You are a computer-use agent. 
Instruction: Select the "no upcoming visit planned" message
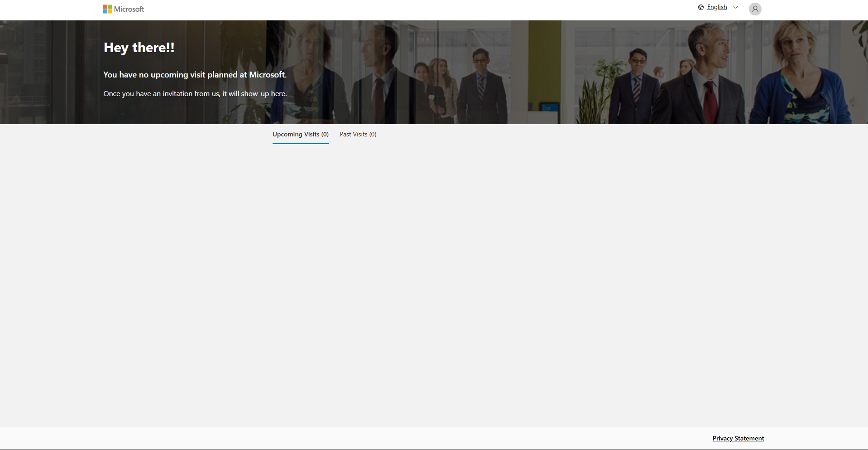coord(195,75)
